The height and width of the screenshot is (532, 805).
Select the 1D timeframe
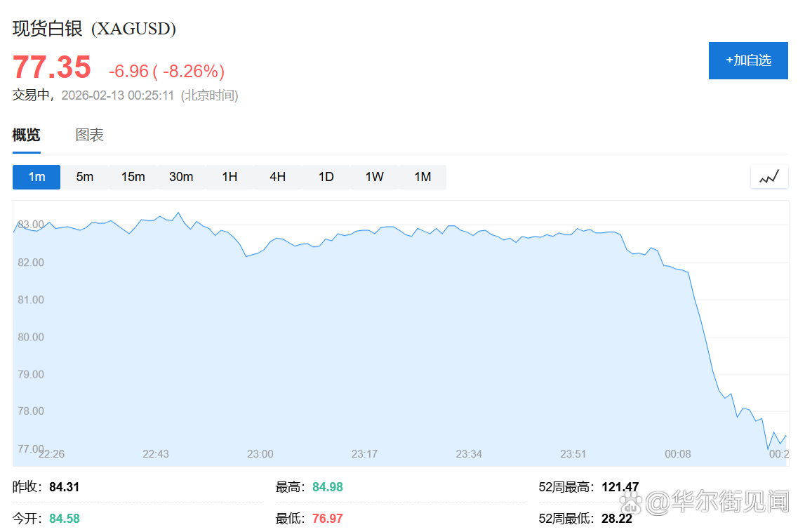326,177
